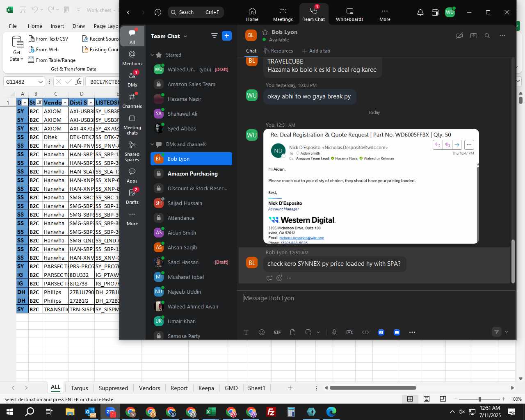Image resolution: width=525 pixels, height=420 pixels.
Task: Open the Zoom Home tab
Action: pos(252,14)
